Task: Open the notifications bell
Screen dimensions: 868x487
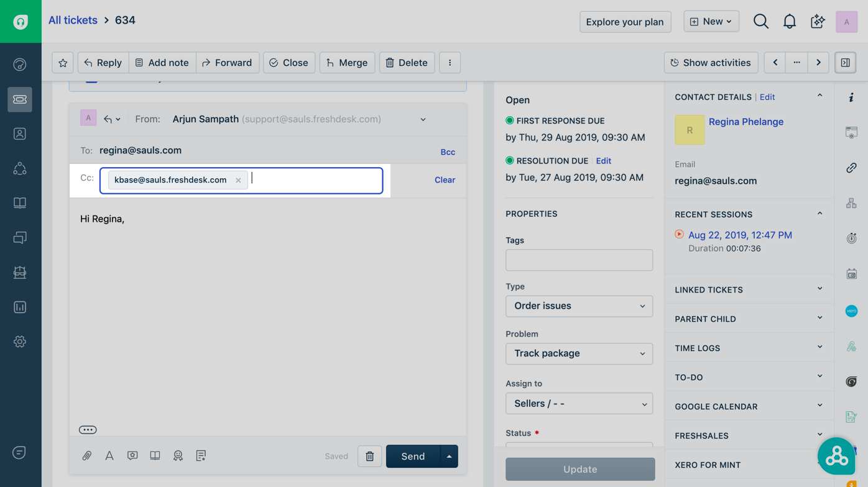Action: [789, 22]
